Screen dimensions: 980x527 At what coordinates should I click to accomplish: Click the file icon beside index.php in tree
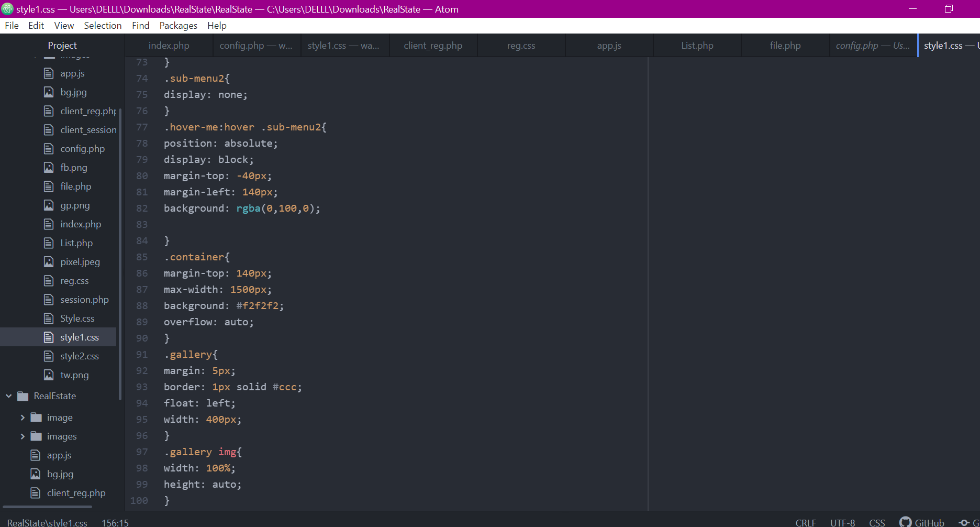coord(49,224)
